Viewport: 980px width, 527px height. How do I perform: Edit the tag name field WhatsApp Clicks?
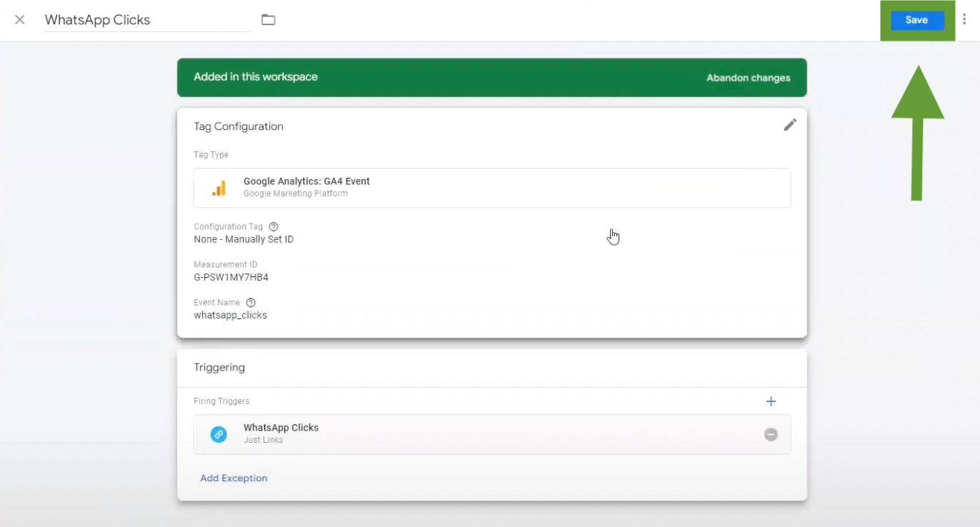pos(147,20)
